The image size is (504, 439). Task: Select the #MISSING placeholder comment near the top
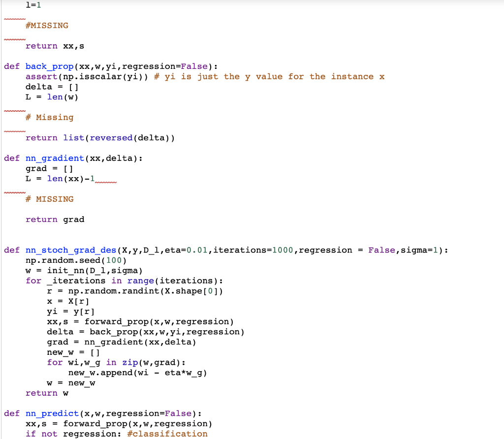click(x=47, y=25)
